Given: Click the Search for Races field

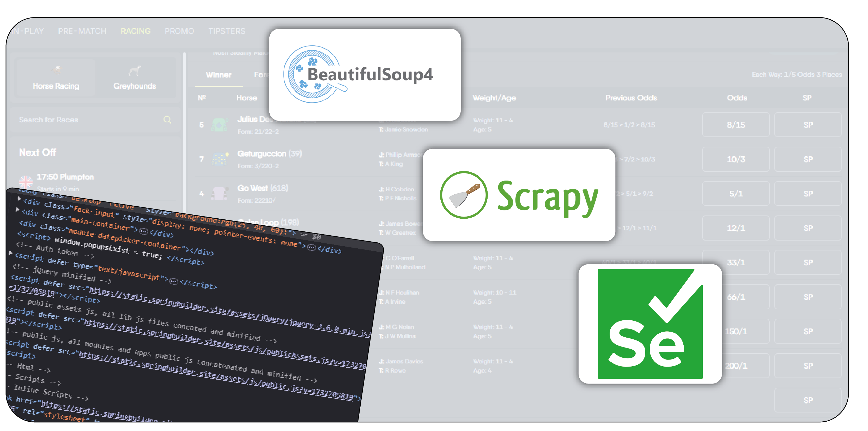Looking at the screenshot, I should tap(95, 120).
